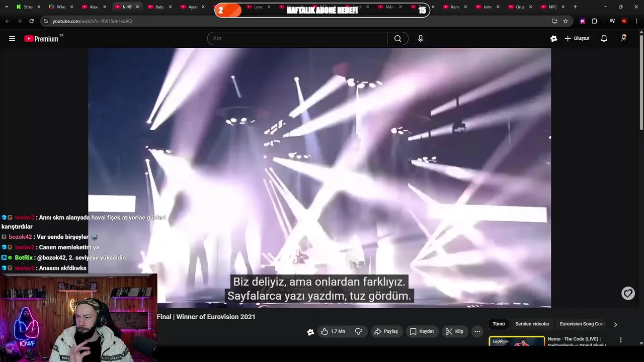Go back with browser back arrow
This screenshot has height=362, width=644.
tap(7, 21)
